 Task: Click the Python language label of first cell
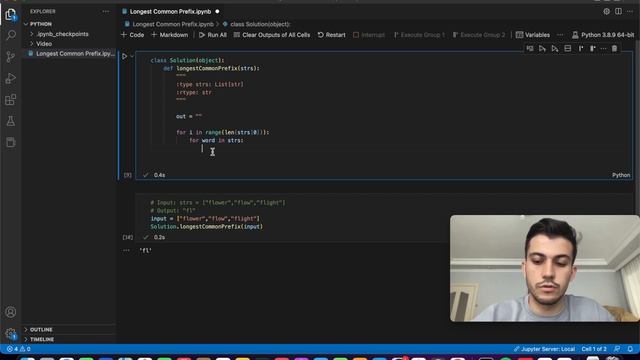pyautogui.click(x=621, y=175)
